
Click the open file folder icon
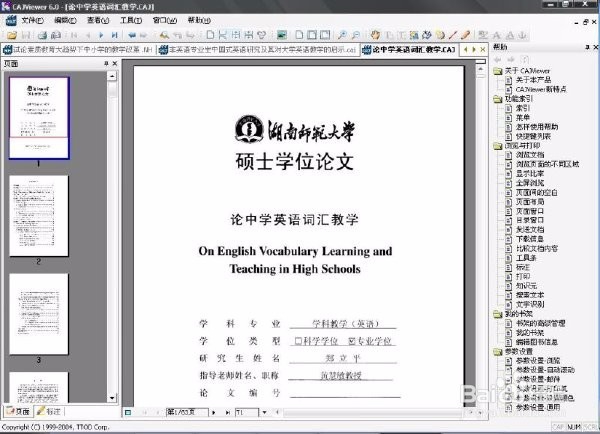(12, 35)
